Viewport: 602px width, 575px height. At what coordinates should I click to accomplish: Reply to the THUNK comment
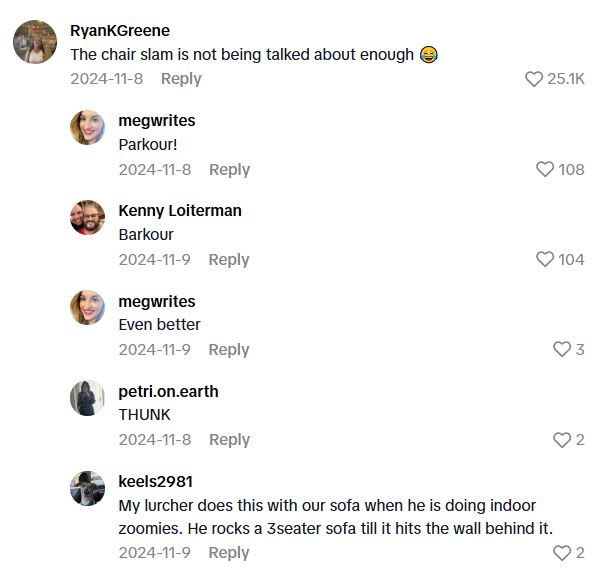229,440
